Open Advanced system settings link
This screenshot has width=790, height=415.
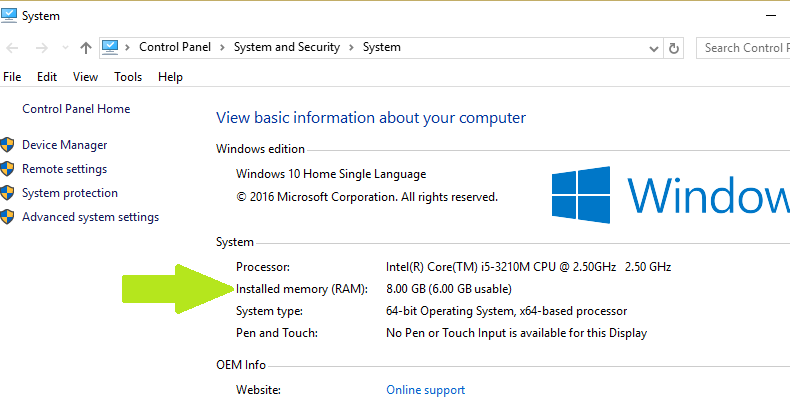(90, 217)
